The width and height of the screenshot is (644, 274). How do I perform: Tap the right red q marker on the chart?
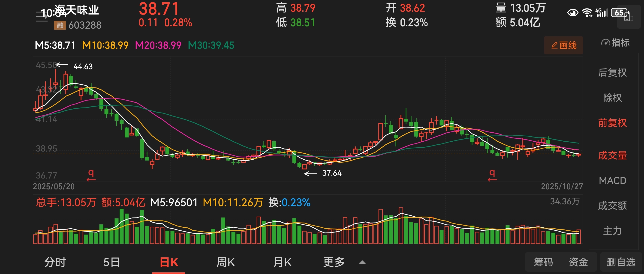492,175
